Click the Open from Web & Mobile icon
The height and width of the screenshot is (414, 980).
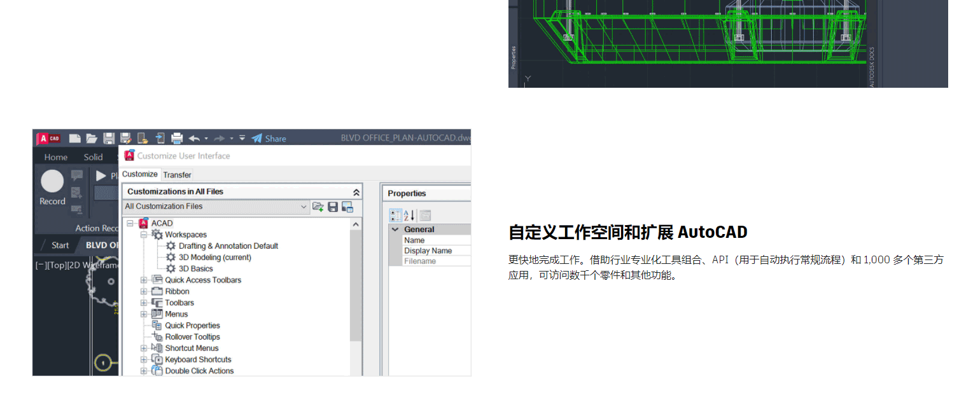pos(143,138)
